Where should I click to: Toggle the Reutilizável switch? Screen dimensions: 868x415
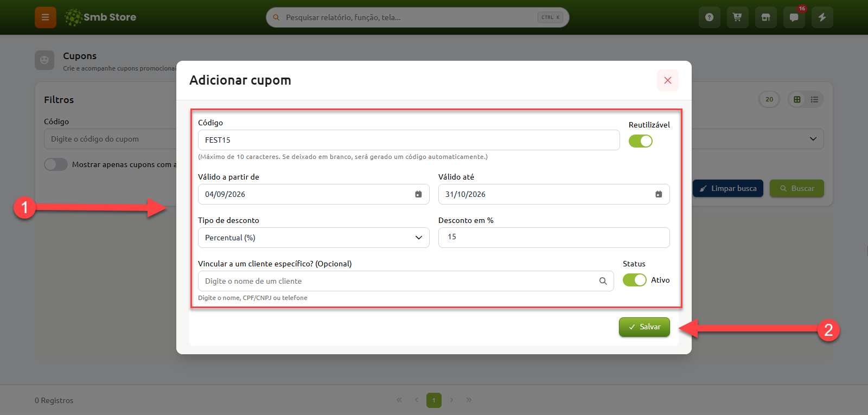coord(641,141)
